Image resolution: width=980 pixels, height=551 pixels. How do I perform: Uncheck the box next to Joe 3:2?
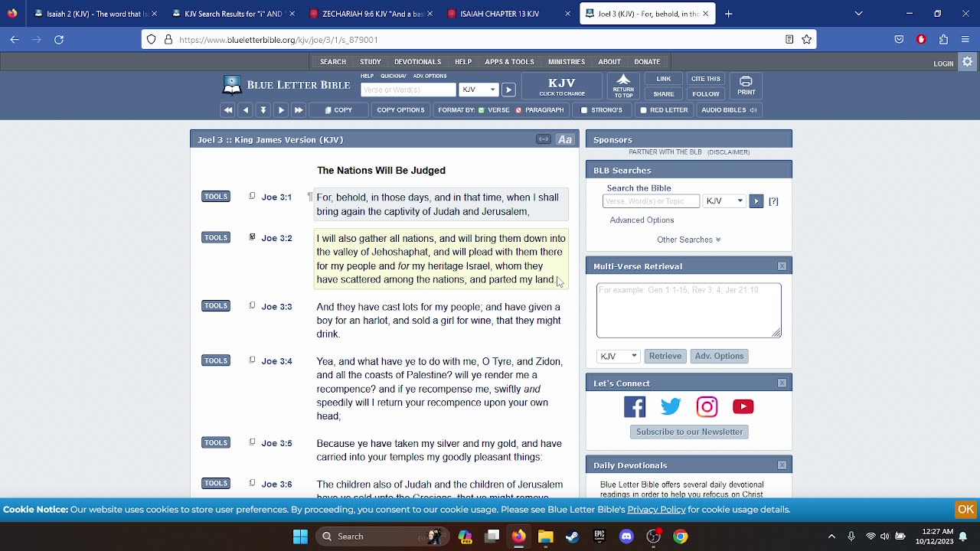(x=252, y=237)
